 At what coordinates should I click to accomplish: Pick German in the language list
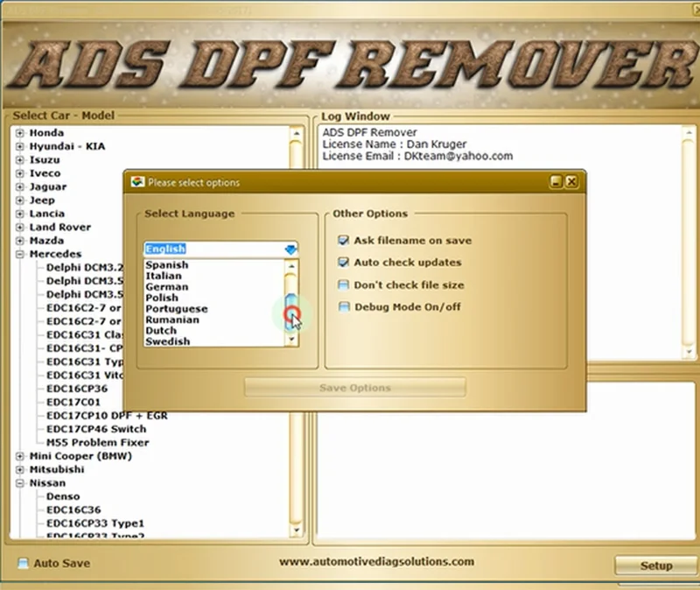[x=167, y=287]
